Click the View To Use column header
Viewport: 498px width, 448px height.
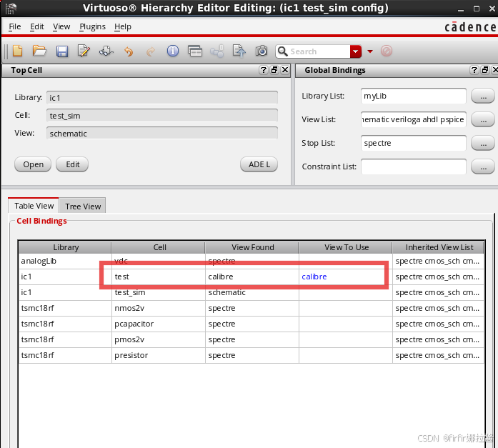point(347,247)
